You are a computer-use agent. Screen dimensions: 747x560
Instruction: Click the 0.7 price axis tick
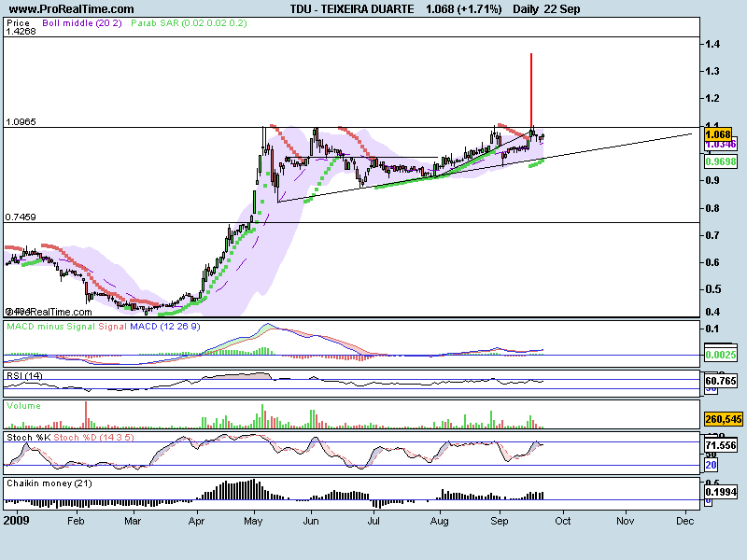coord(712,235)
